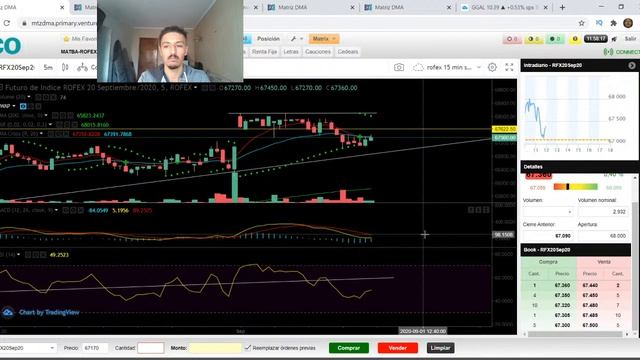The image size is (640, 360).
Task: Toggle fullscreen chart mode icon
Action: click(509, 67)
